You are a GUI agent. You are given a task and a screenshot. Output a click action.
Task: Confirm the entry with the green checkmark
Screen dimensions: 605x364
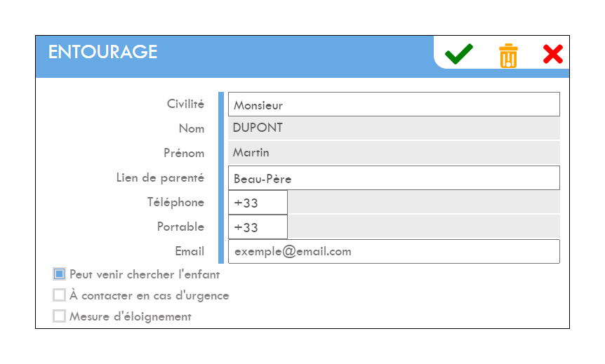[459, 53]
